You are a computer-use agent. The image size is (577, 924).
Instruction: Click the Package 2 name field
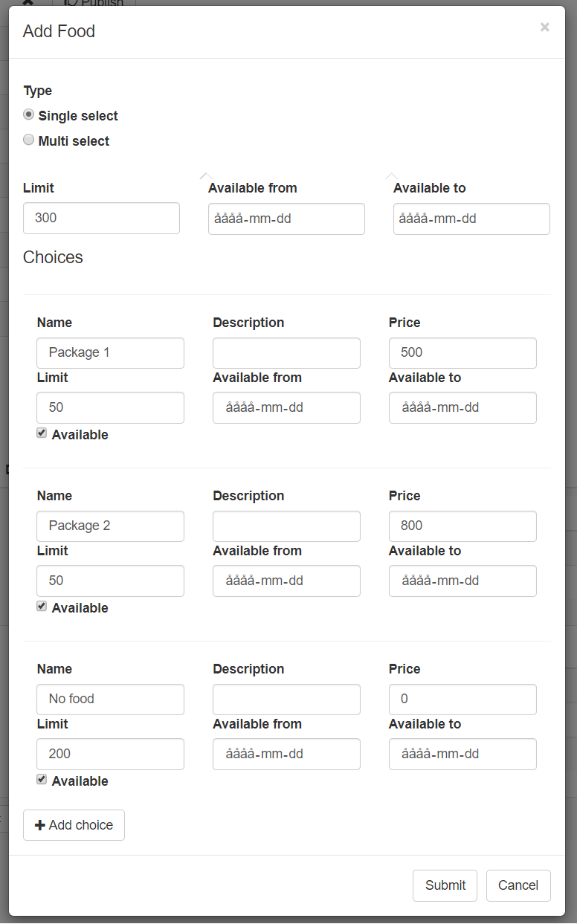(110, 526)
